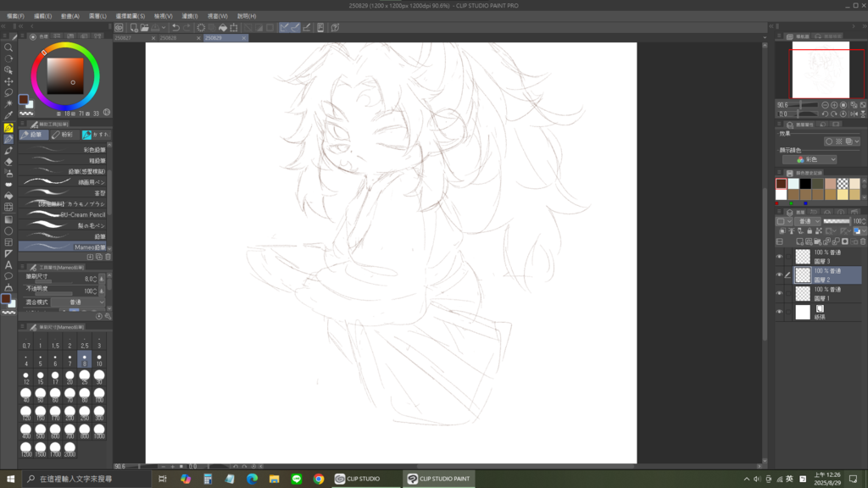Viewport: 868px width, 488px height.
Task: Select the Eraser tool in the toolbar
Action: pyautogui.click(x=8, y=162)
